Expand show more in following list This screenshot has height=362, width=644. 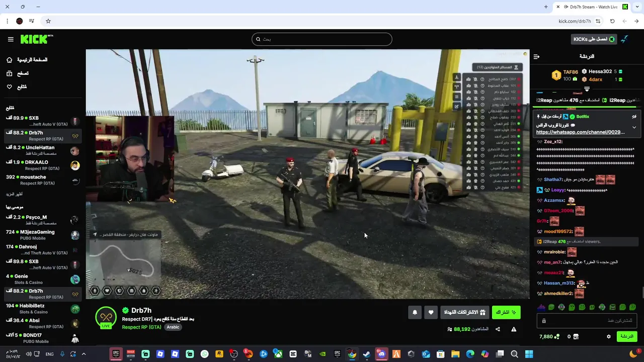[14, 194]
